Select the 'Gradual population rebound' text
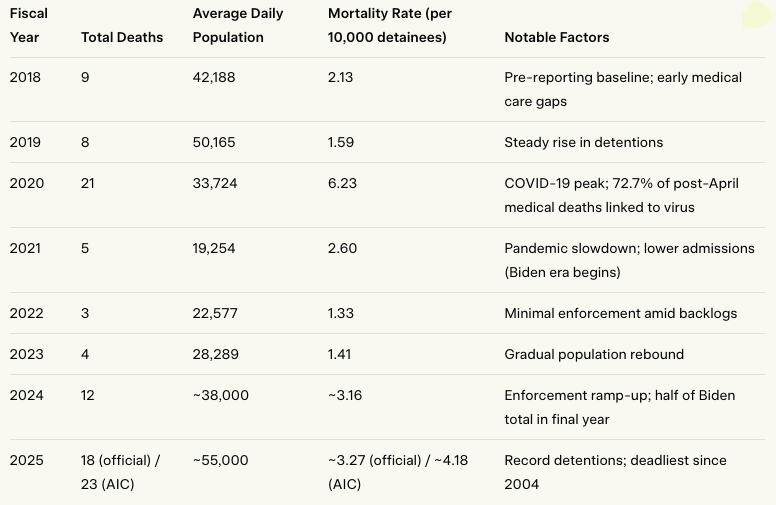Screen dimensions: 776x505 594,354
